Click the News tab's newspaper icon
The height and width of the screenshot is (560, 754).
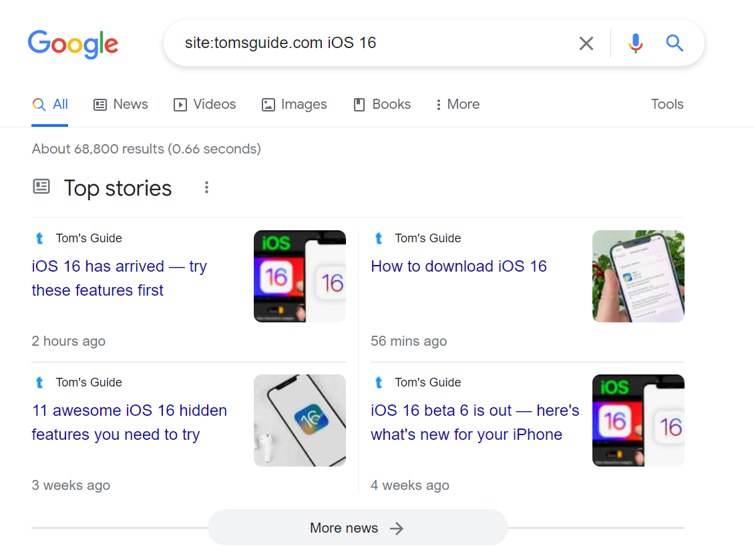(100, 104)
